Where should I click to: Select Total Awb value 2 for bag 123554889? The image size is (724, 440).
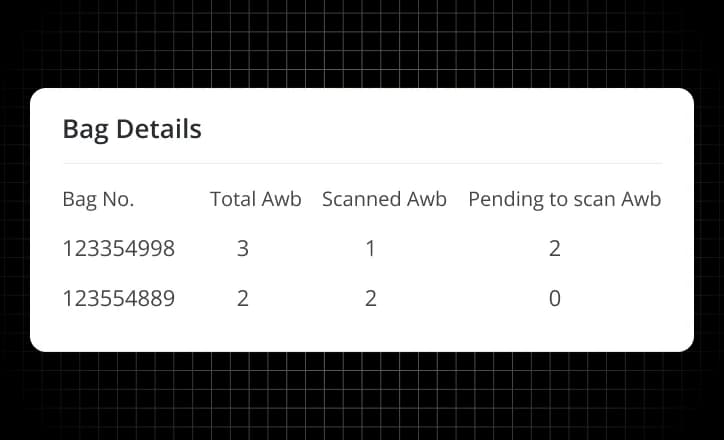243,298
